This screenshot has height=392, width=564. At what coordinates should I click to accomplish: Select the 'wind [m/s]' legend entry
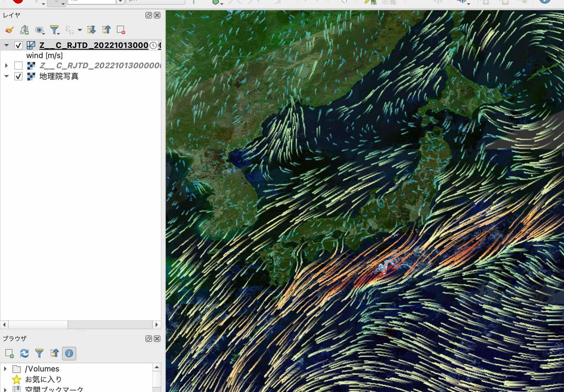[x=44, y=55]
